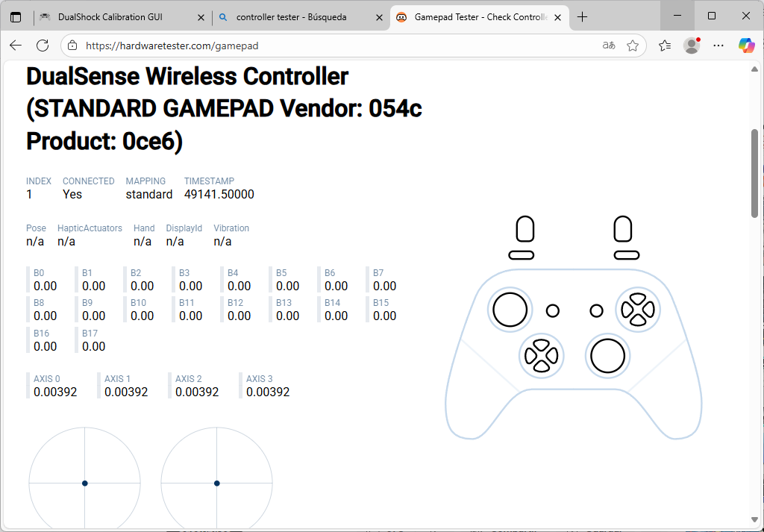Click the left center button on diagram
The height and width of the screenshot is (532, 764).
click(x=553, y=311)
